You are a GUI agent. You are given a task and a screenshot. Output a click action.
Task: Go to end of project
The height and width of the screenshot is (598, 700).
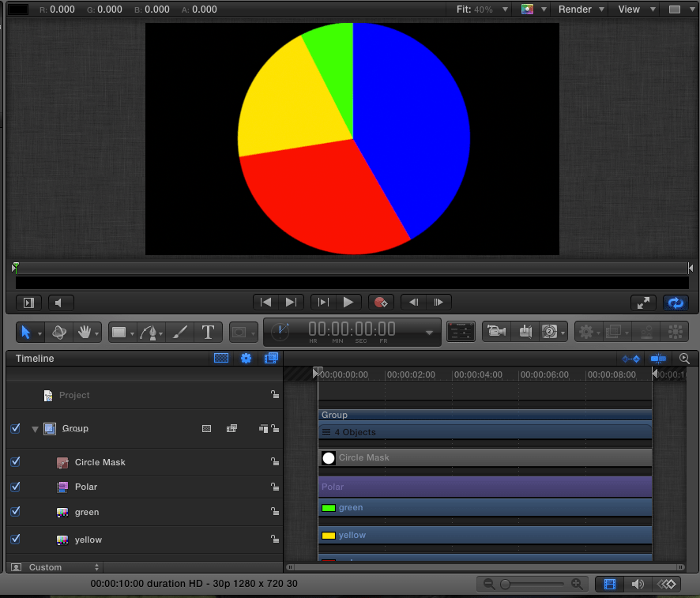pos(291,303)
